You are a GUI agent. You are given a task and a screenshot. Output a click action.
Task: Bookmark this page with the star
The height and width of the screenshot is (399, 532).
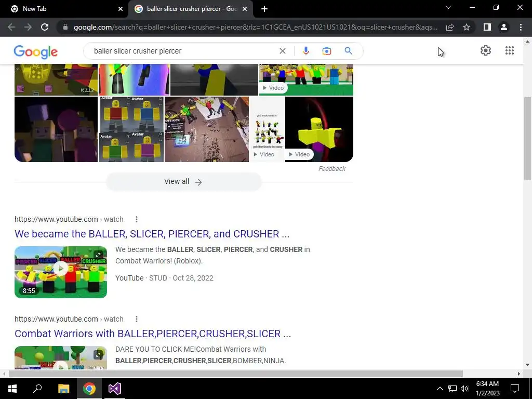click(x=467, y=27)
